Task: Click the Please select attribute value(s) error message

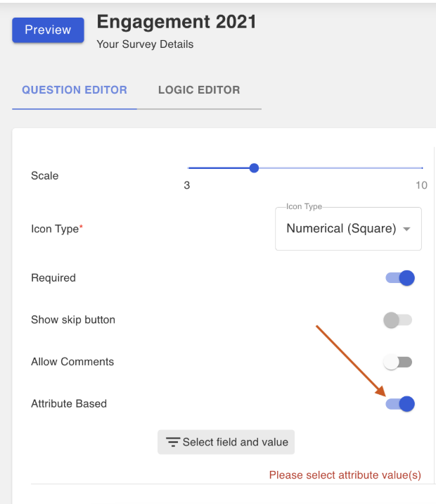Action: pyautogui.click(x=345, y=475)
